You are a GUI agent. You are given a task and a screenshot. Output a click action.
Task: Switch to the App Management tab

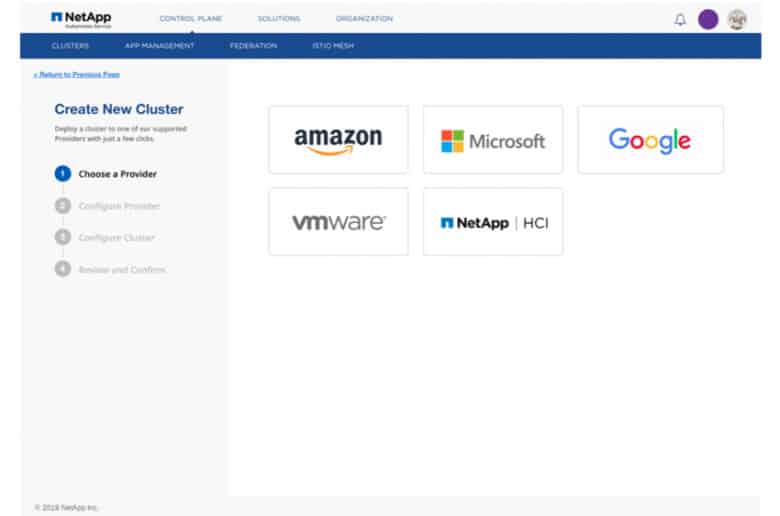point(160,46)
